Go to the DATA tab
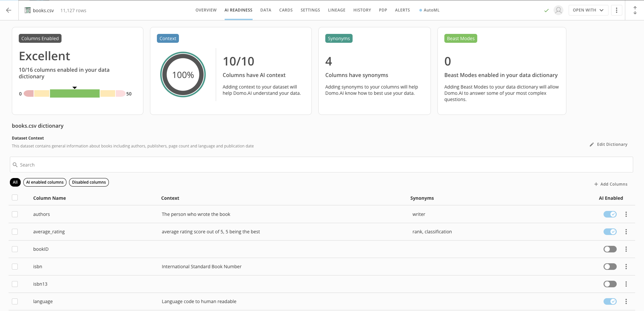 coord(266,10)
